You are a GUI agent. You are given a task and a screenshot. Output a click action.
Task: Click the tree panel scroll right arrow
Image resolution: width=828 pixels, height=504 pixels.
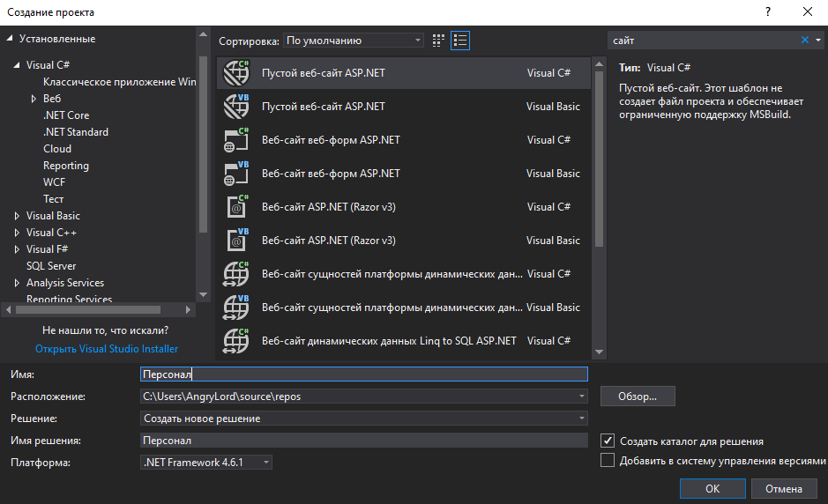click(x=188, y=310)
